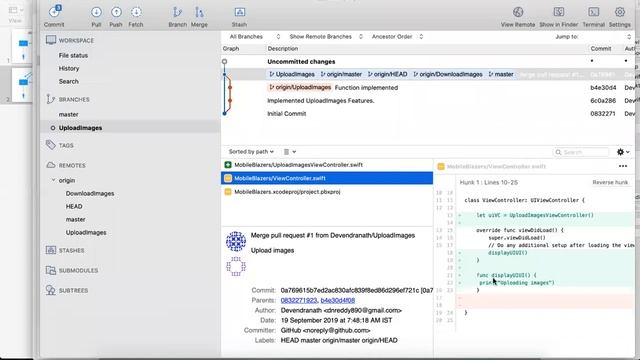Click the Remotes cloud icon
Image resolution: width=640 pixels, height=360 pixels.
click(x=51, y=165)
